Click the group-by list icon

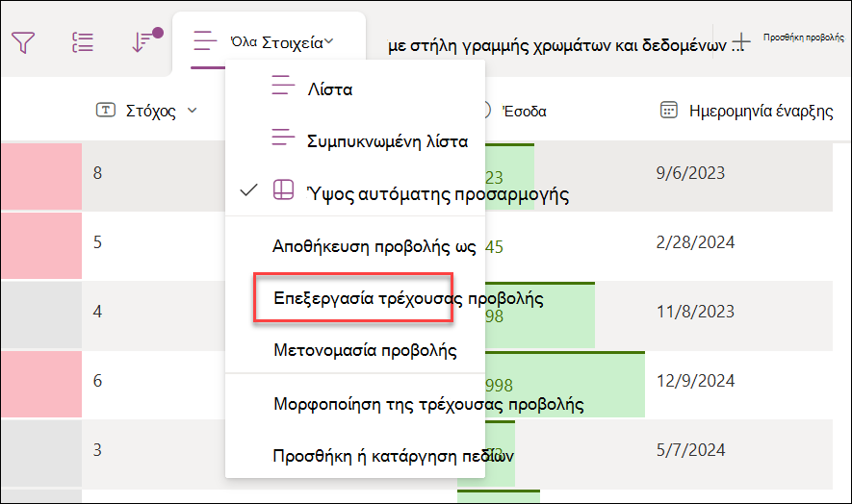click(83, 42)
